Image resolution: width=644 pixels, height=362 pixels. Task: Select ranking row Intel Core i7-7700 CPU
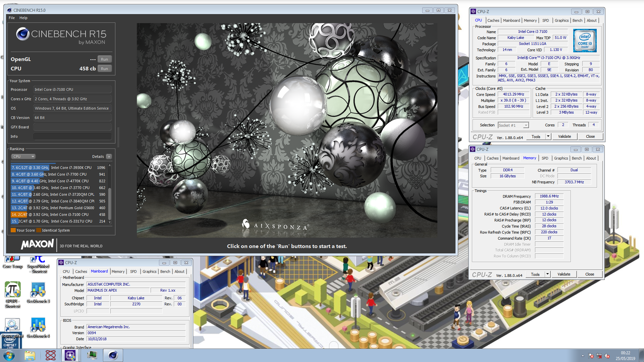59,174
